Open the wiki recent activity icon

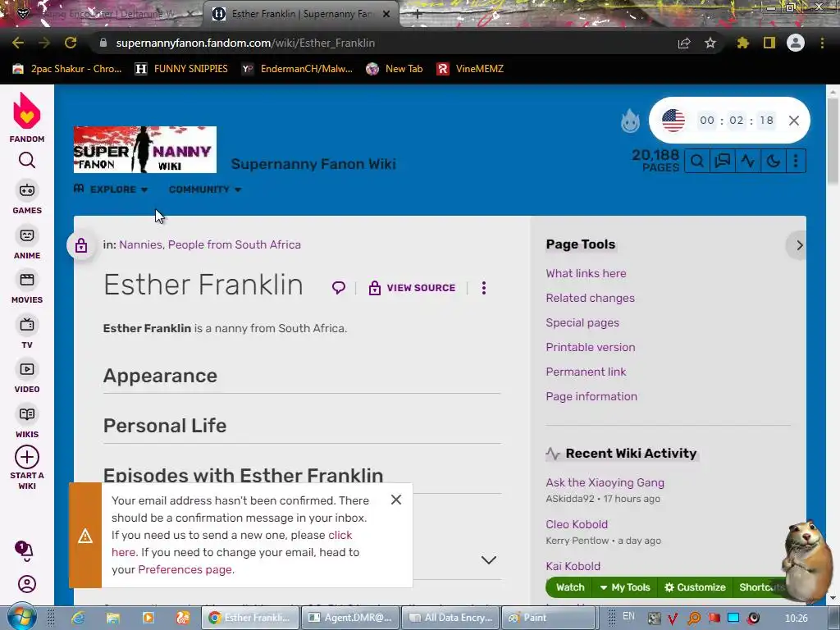(x=748, y=161)
